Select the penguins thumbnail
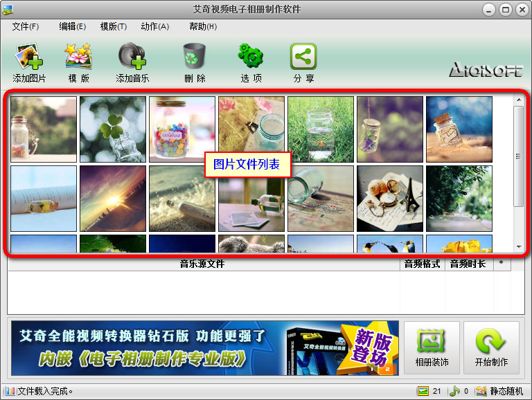This screenshot has width=532, height=400. click(x=390, y=244)
